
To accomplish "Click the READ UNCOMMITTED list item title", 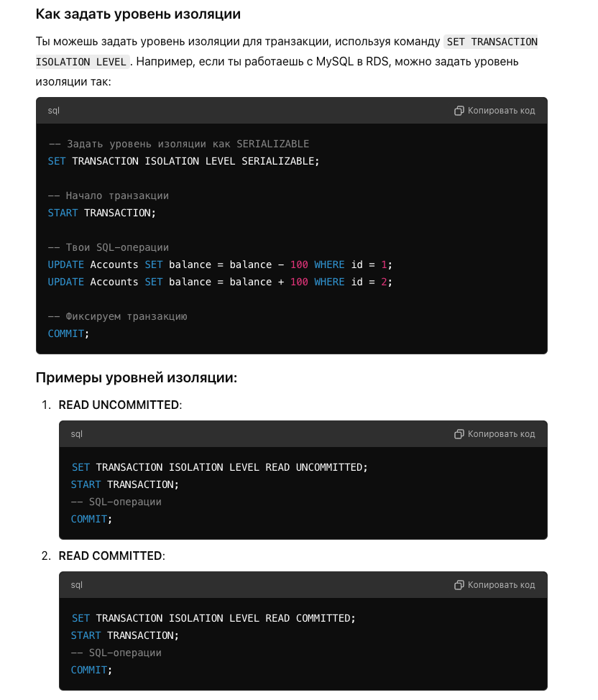I will pos(120,405).
